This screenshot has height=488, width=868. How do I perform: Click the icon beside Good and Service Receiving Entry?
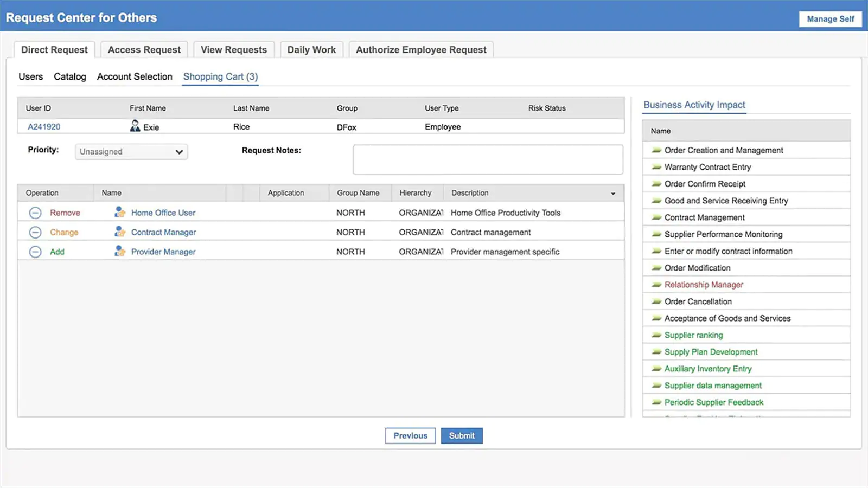(656, 201)
